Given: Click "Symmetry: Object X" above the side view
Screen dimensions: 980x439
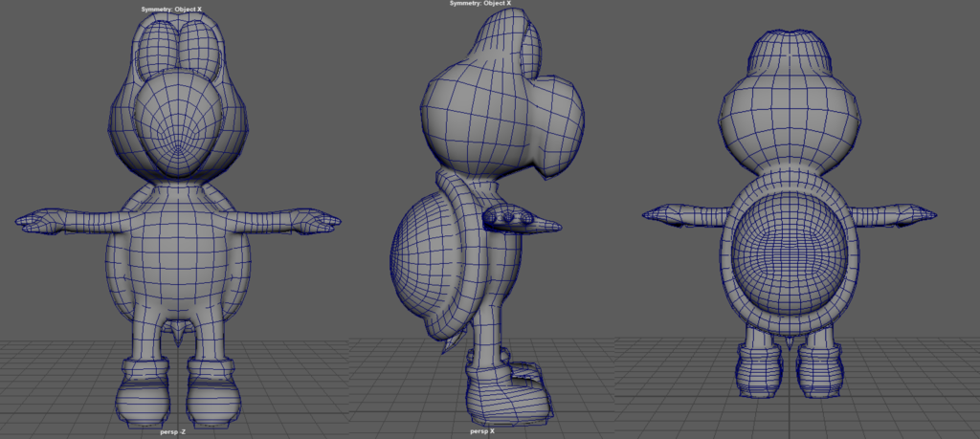Looking at the screenshot, I should (480, 3).
